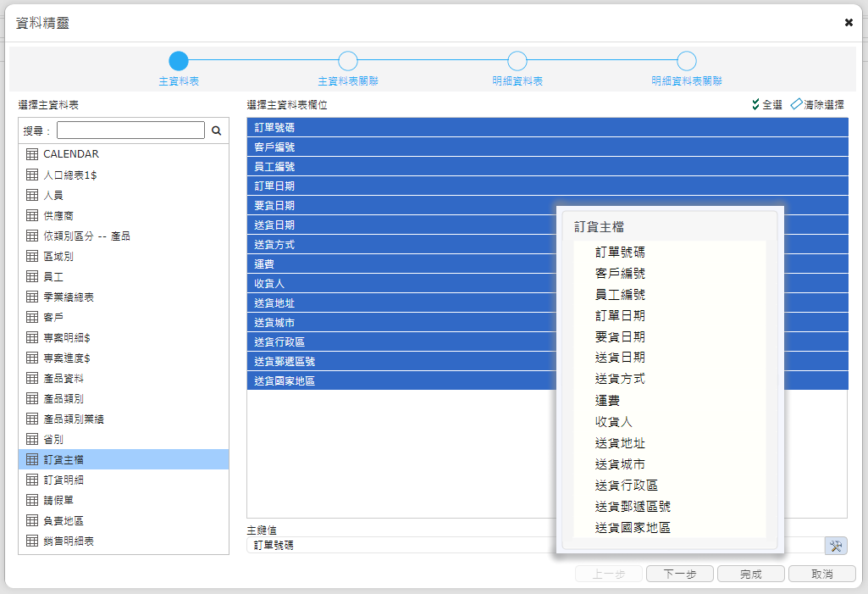Click the table icon beside 請假單

point(32,500)
